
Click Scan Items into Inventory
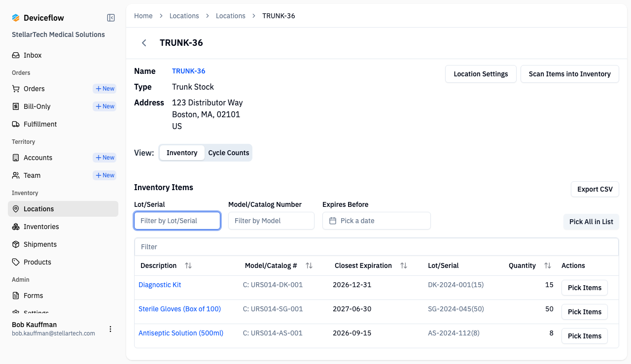coord(570,74)
